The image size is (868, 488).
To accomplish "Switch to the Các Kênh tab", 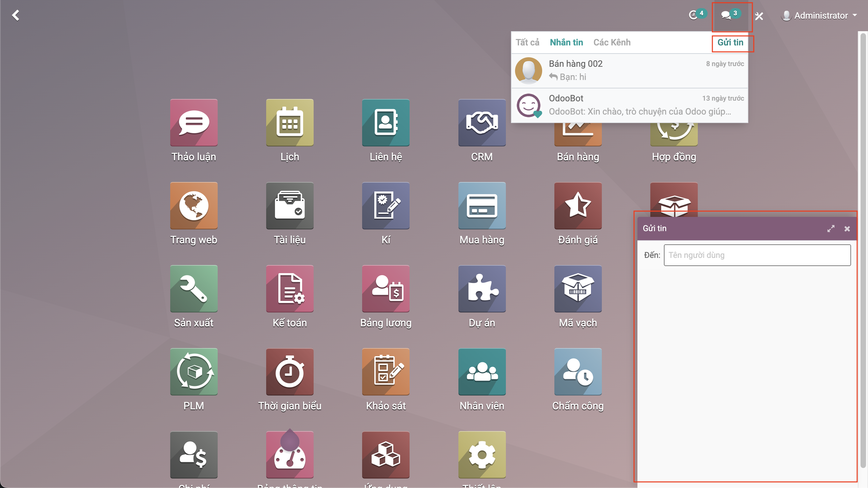I will click(x=612, y=42).
